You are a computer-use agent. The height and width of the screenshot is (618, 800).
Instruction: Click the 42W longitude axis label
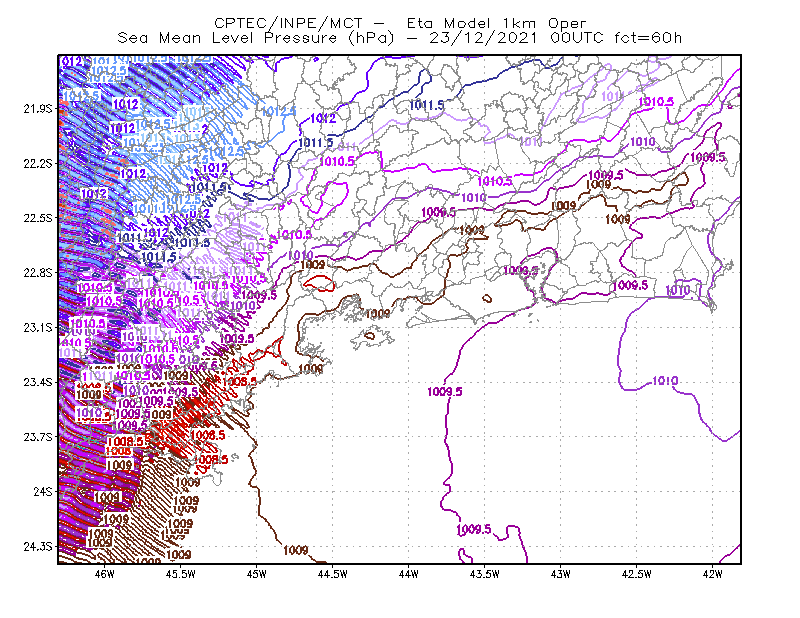[x=712, y=574]
